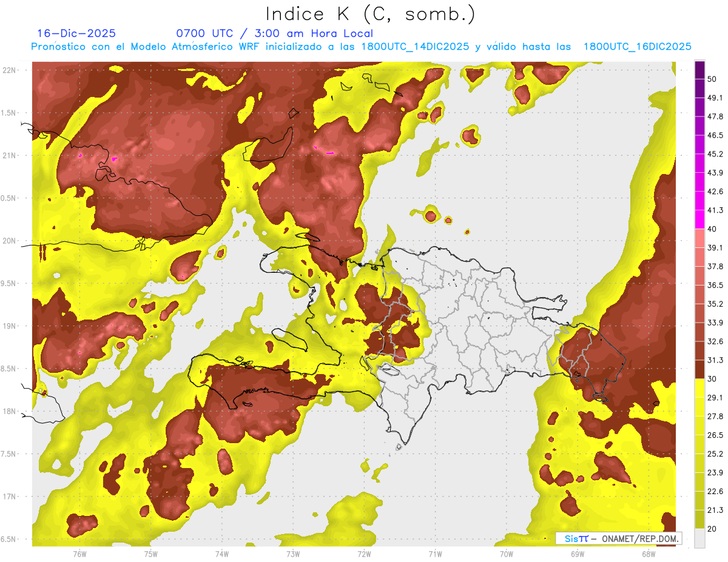Click the 33.9 color scale label

(715, 323)
